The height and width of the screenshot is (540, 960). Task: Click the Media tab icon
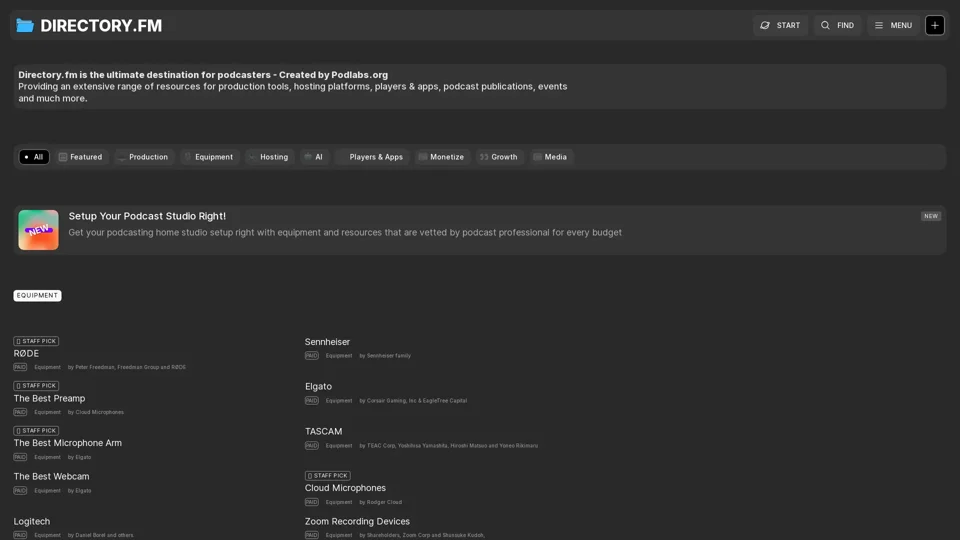point(537,157)
